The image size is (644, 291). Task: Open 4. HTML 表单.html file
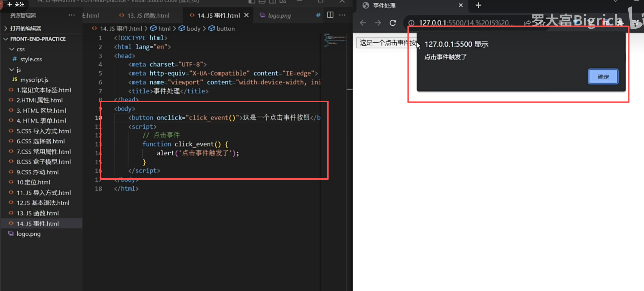tap(41, 121)
